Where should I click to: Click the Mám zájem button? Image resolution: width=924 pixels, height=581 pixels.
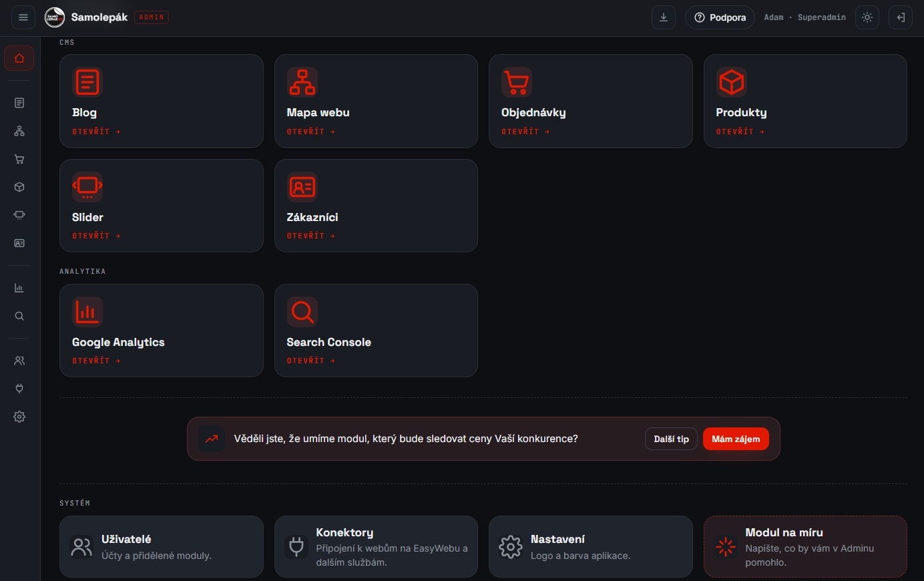pyautogui.click(x=736, y=439)
